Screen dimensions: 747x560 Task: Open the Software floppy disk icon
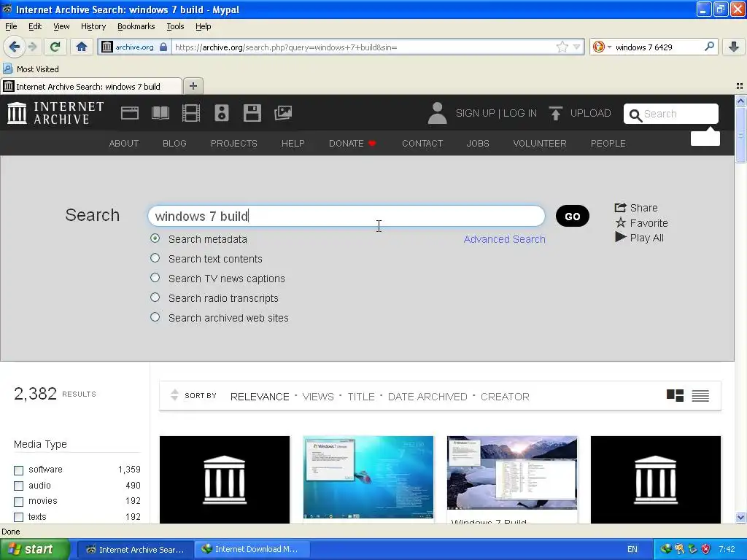[x=252, y=113]
